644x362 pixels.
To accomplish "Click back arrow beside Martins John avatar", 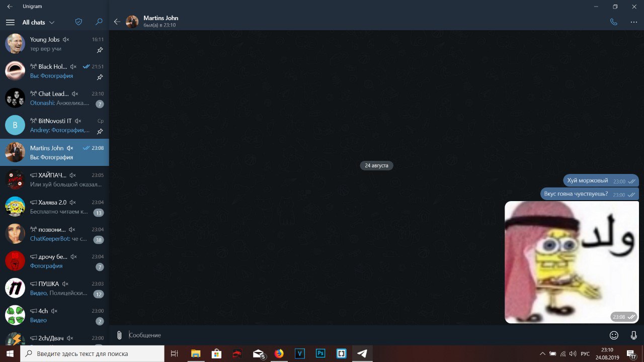I will [x=117, y=22].
